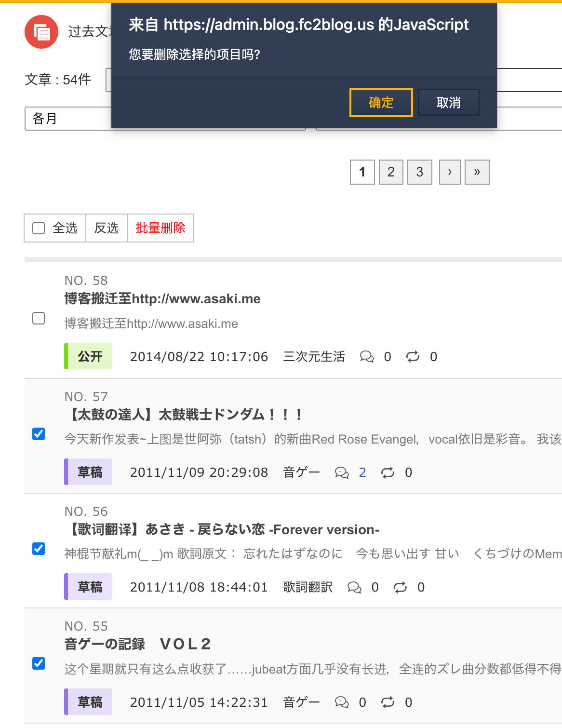Click trackback icon on post NO. 57
The height and width of the screenshot is (728, 562).
pyautogui.click(x=388, y=472)
